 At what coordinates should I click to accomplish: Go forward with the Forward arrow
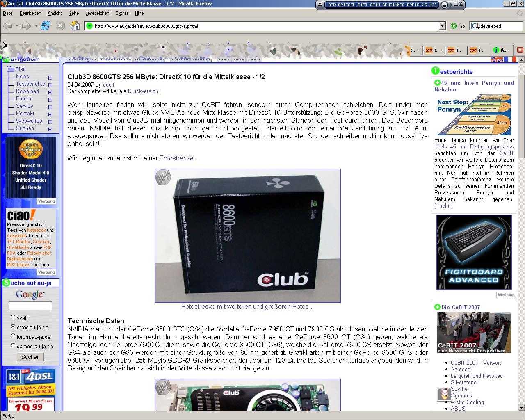point(27,26)
